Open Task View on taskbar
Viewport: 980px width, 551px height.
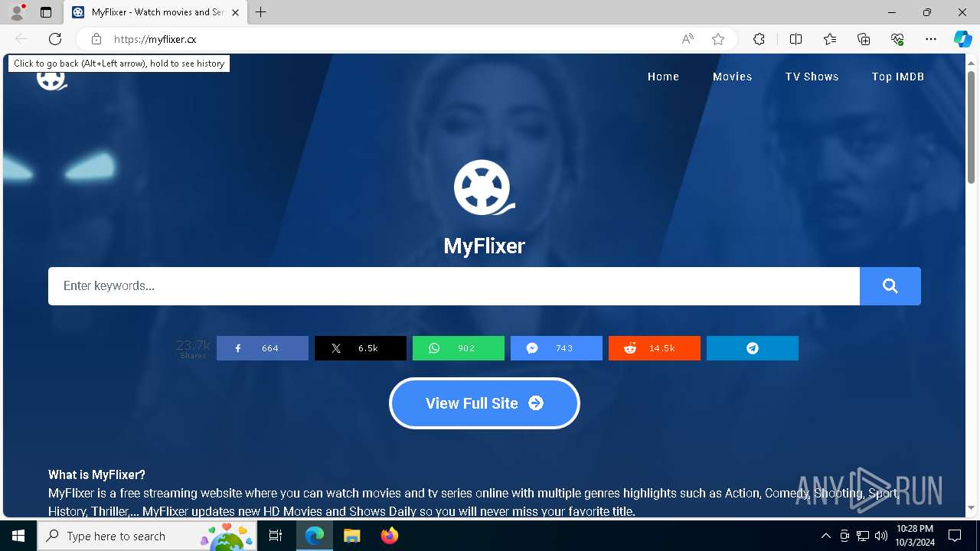click(276, 536)
